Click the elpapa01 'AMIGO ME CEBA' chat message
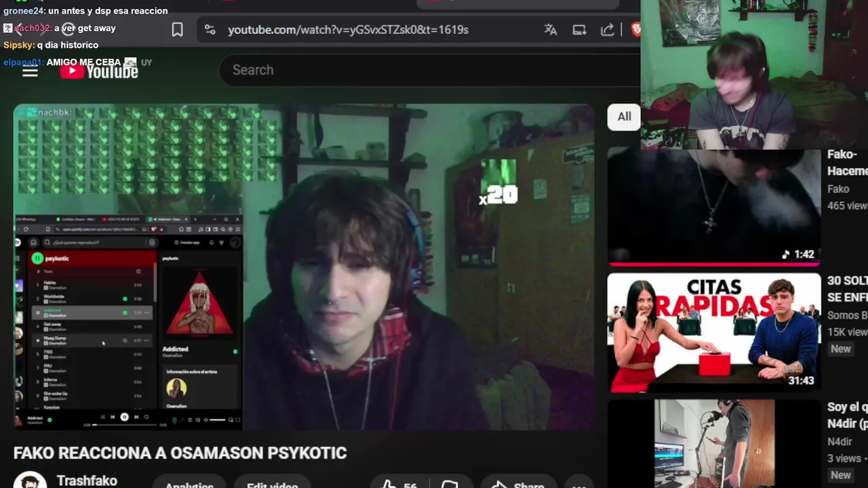Viewport: 868px width, 488px height. [x=78, y=62]
